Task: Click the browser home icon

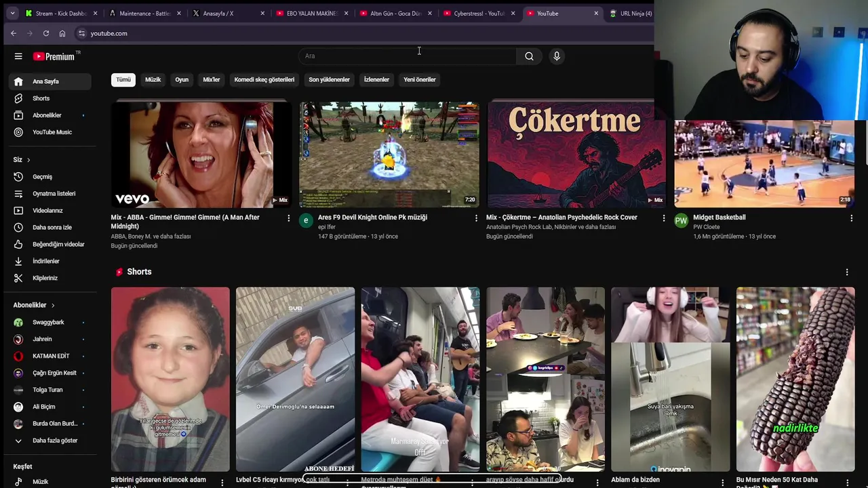Action: [62, 33]
